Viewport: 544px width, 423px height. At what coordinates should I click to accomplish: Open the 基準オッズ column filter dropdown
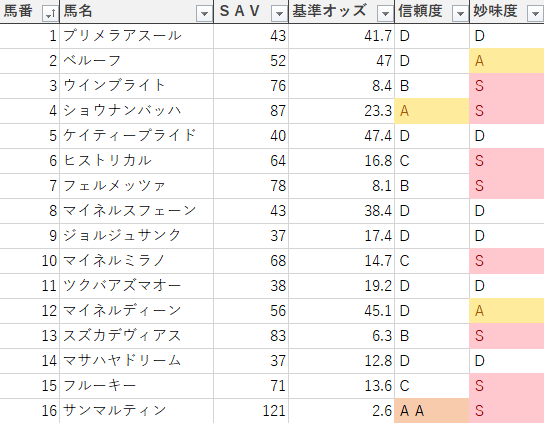click(385, 14)
